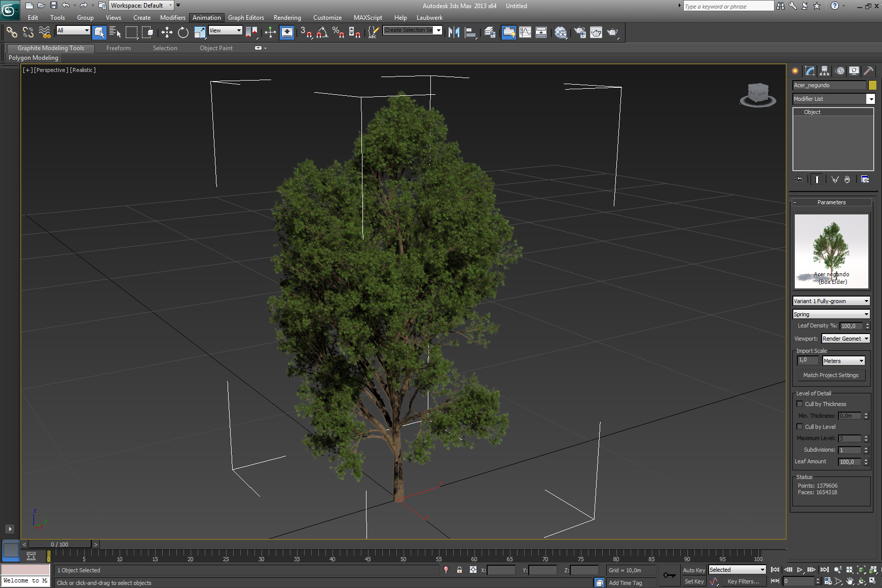
Task: Open the Hierarchy panel tab
Action: tap(825, 71)
